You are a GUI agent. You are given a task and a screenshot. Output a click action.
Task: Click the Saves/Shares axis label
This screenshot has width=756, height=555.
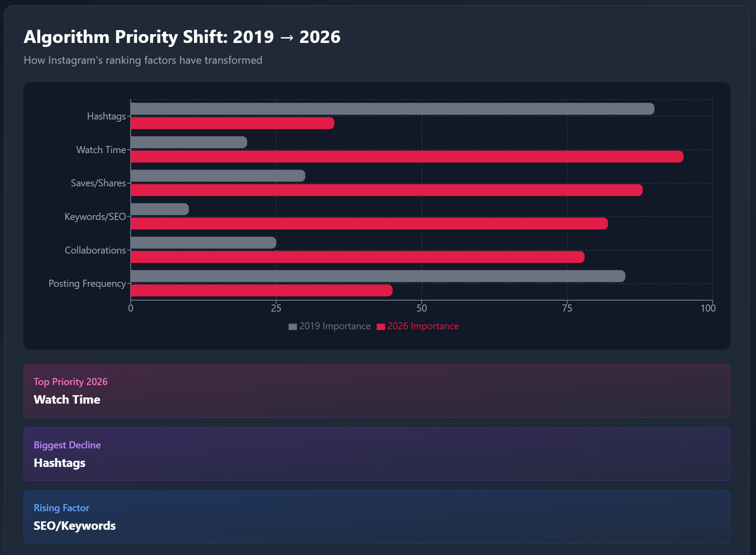(x=98, y=183)
